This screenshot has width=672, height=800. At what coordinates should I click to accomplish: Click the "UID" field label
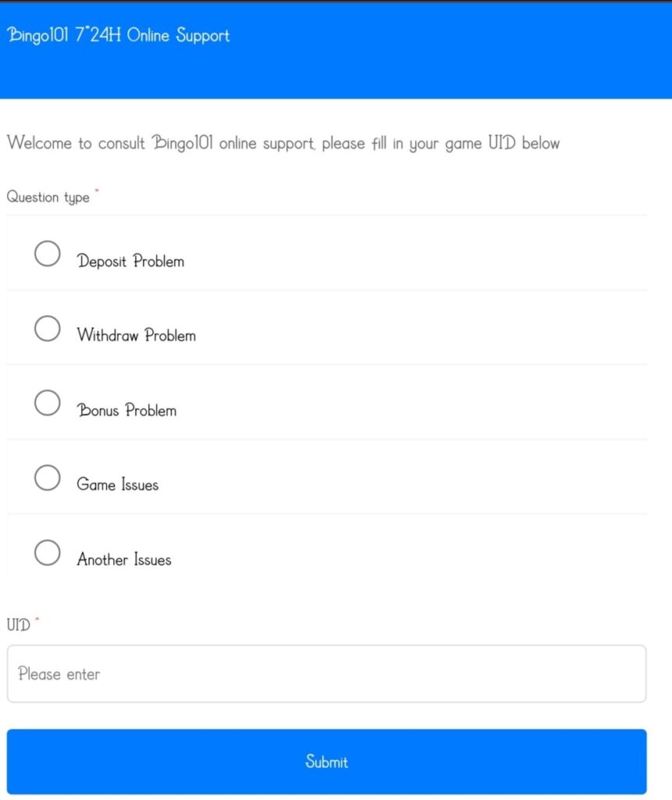click(x=18, y=626)
